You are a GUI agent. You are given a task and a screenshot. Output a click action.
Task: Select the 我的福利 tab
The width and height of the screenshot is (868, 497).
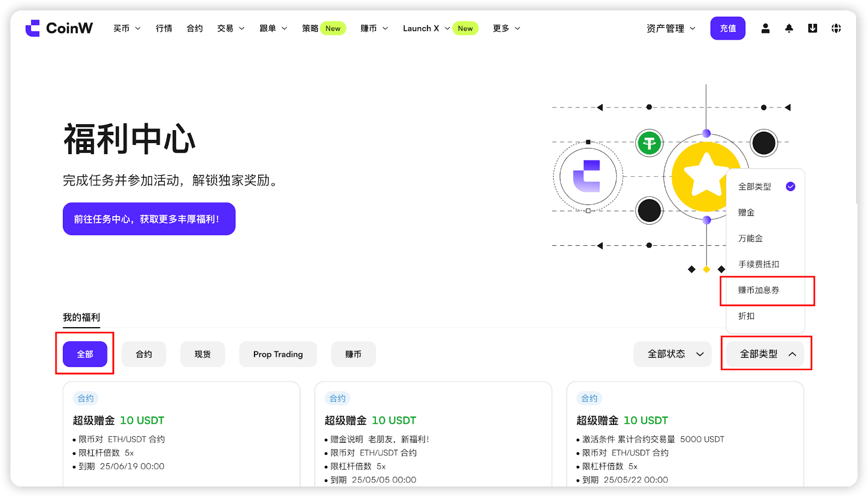pos(81,317)
